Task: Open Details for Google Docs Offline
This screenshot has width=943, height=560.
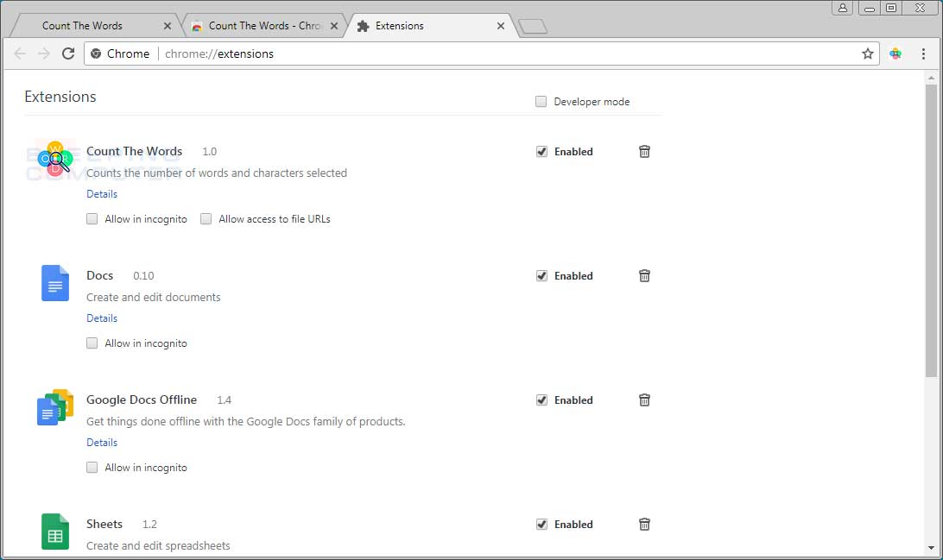Action: pyautogui.click(x=102, y=443)
